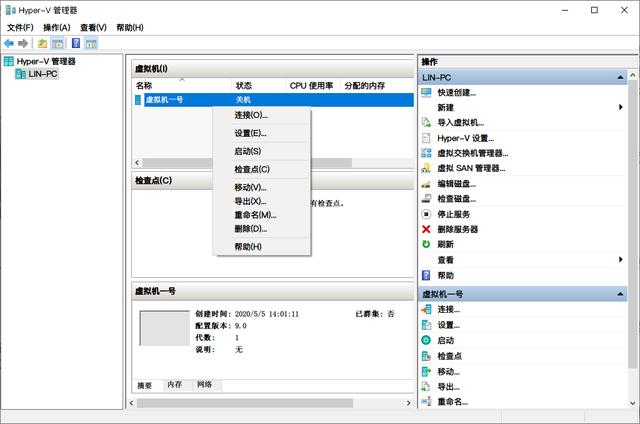Click the 导入虚拟机 icon

426,122
